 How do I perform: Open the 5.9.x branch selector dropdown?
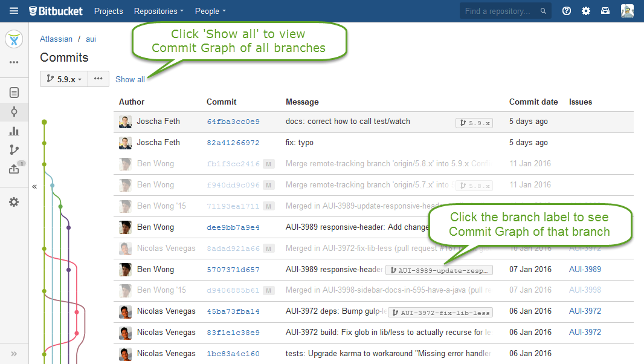(x=63, y=79)
